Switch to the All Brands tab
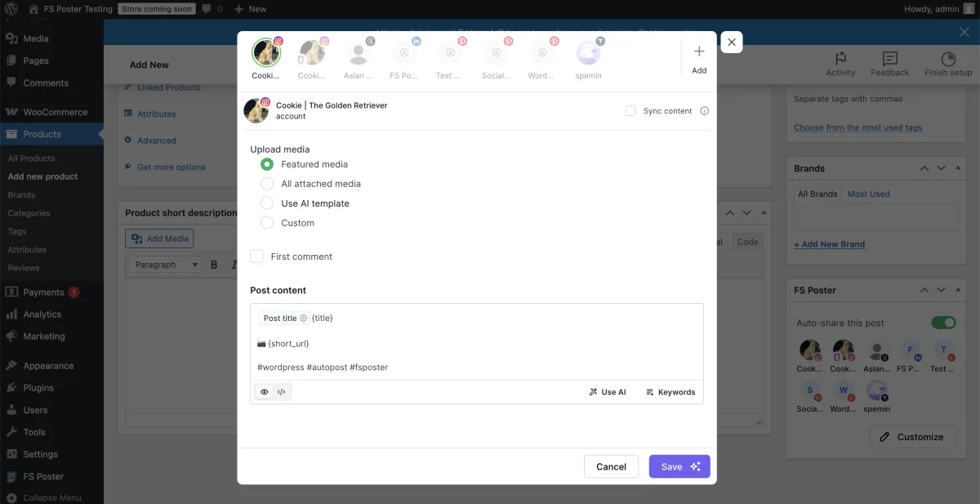This screenshot has width=980, height=504. point(817,194)
